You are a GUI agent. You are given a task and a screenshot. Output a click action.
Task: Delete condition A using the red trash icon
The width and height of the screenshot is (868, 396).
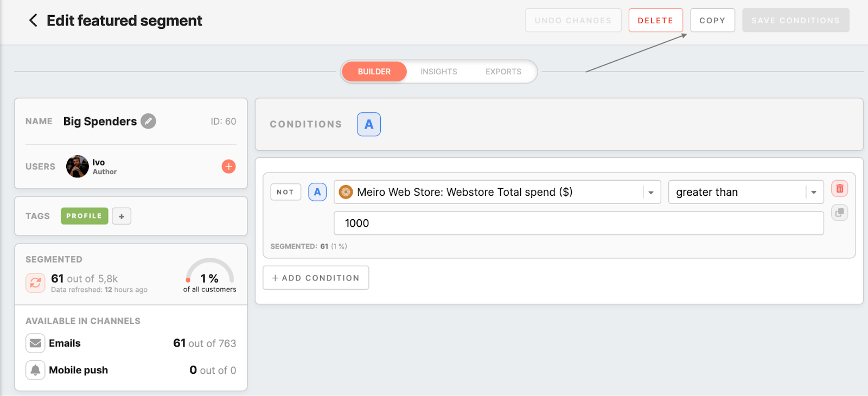coord(839,189)
